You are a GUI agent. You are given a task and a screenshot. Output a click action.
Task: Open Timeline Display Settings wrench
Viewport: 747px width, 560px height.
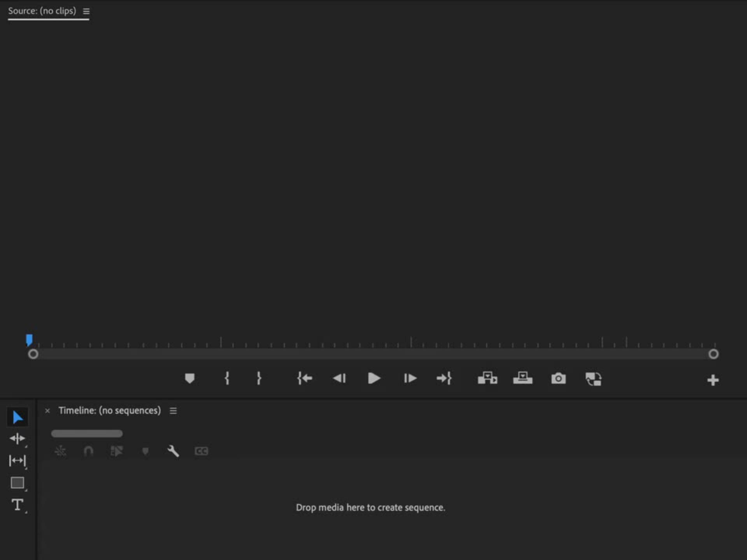tap(173, 451)
